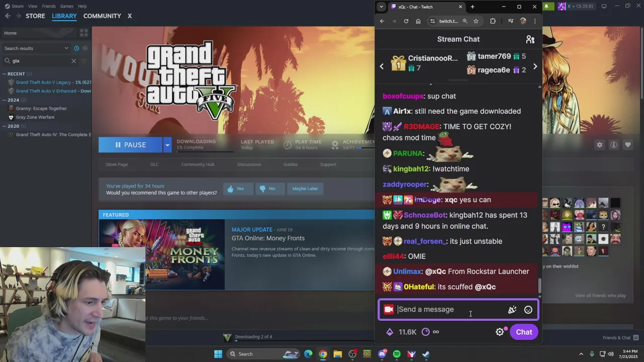Open the View menu in Steam

pos(33,6)
